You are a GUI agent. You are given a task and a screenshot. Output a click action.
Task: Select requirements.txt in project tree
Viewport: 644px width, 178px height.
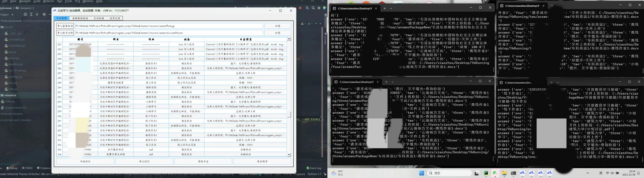15,108
